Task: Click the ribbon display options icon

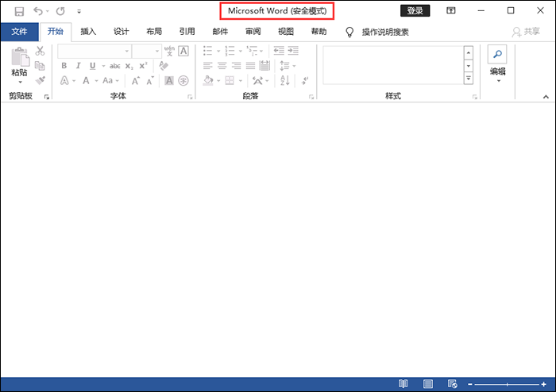Action: [451, 10]
